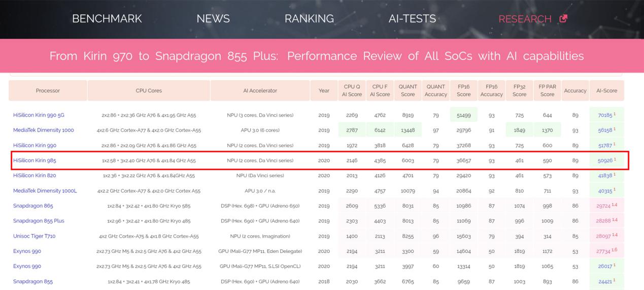644x290 pixels.
Task: Click the CPU F score 6142 cell
Action: (x=380, y=130)
